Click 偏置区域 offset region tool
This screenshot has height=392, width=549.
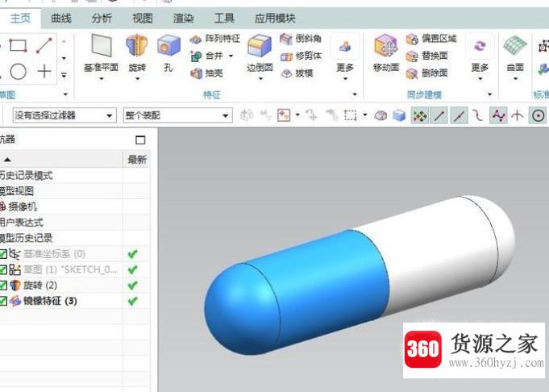point(431,39)
